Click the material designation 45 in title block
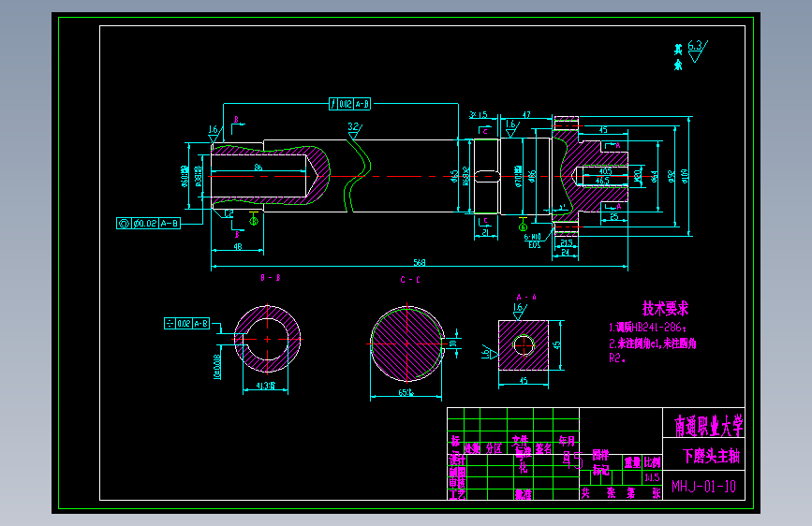The image size is (812, 526). 573,460
